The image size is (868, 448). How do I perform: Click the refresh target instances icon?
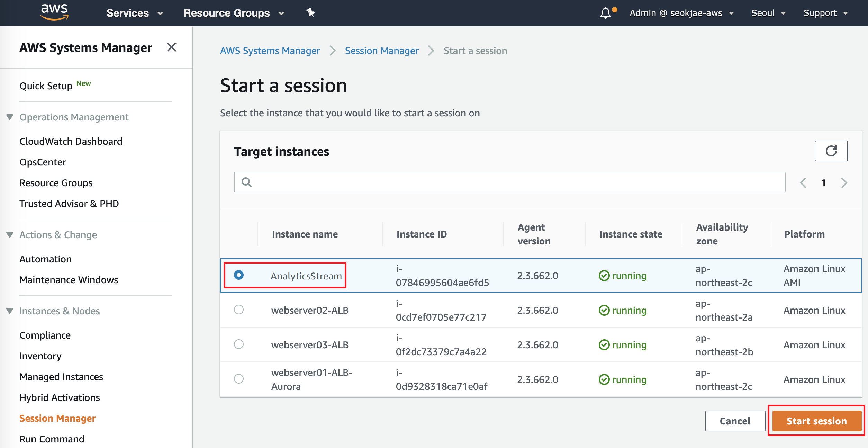tap(831, 151)
